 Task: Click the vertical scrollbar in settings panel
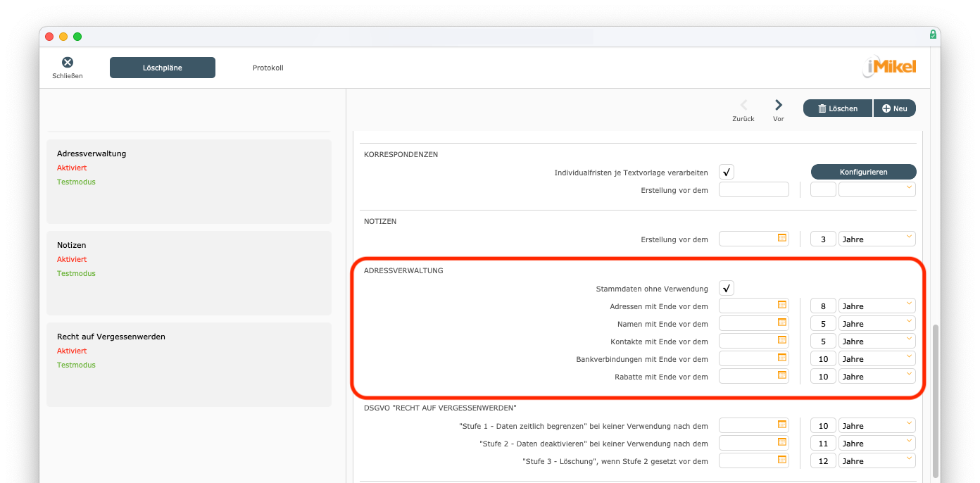coord(935,400)
